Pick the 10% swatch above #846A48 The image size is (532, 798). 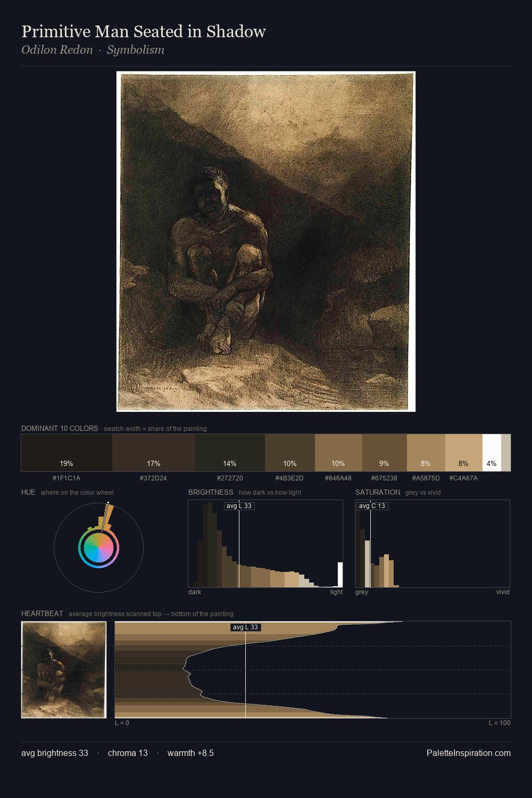(338, 453)
